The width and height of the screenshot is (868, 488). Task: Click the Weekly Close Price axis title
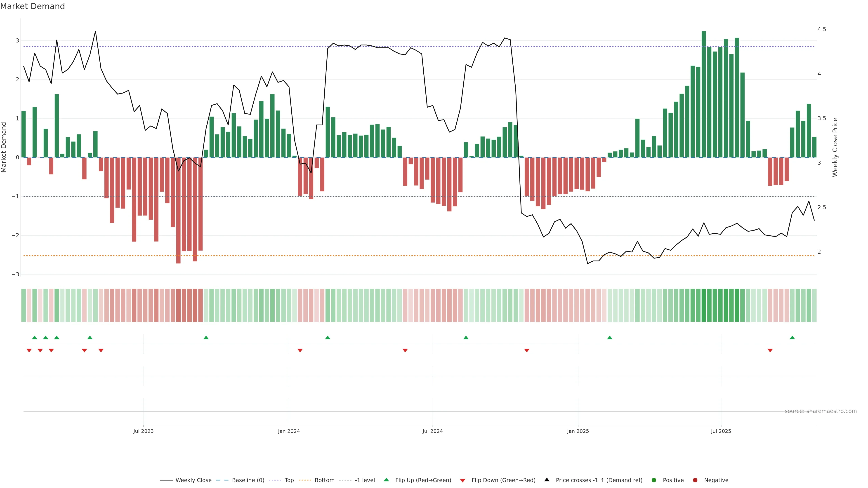click(x=835, y=147)
